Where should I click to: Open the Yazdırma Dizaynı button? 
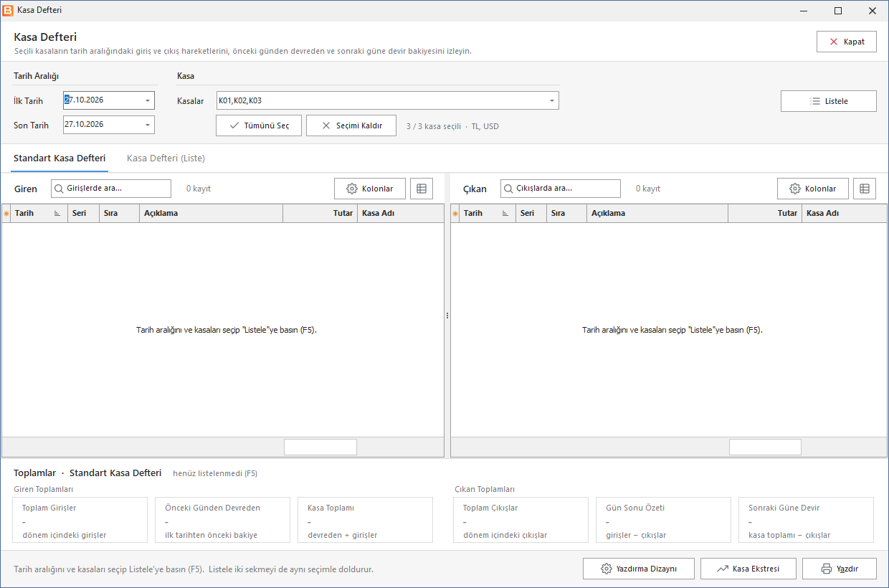(x=640, y=569)
